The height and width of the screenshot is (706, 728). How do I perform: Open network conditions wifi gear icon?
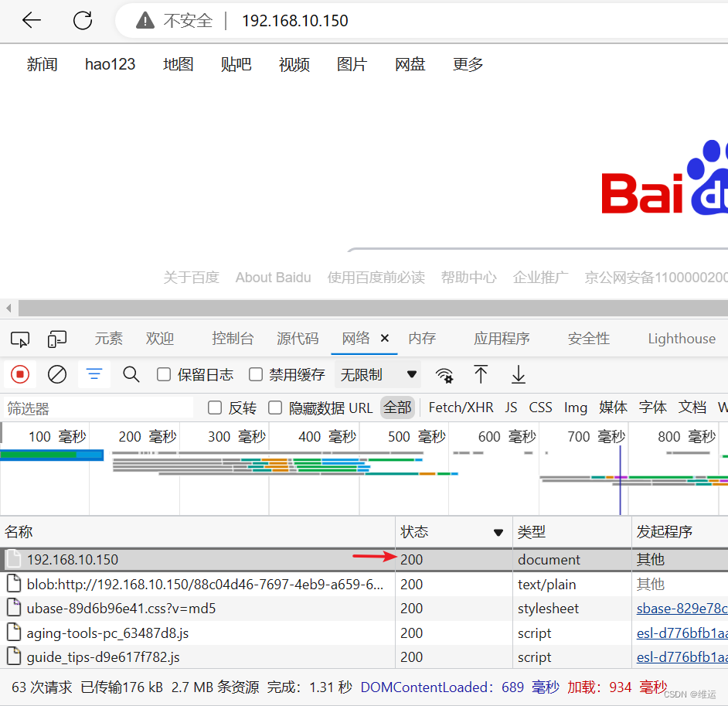tap(444, 375)
